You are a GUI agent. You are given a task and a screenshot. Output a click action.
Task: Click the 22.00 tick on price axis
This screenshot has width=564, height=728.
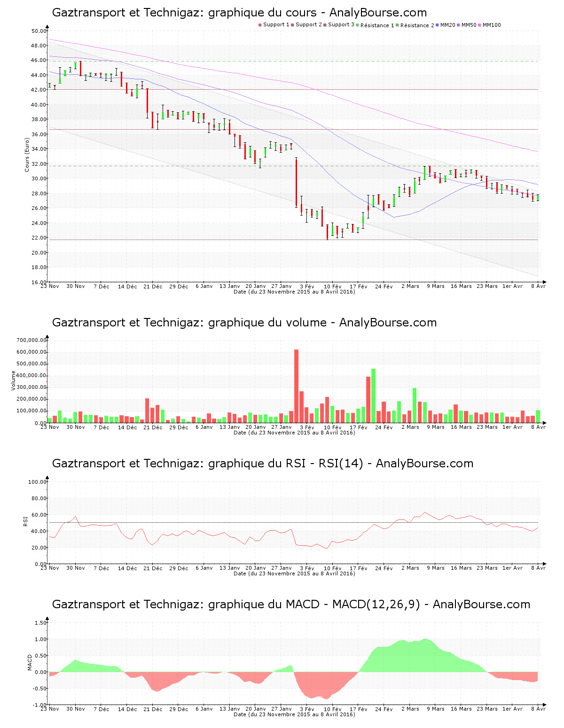coord(39,238)
